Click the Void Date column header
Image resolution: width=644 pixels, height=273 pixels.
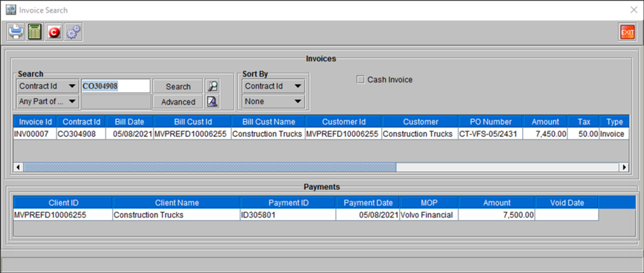567,203
